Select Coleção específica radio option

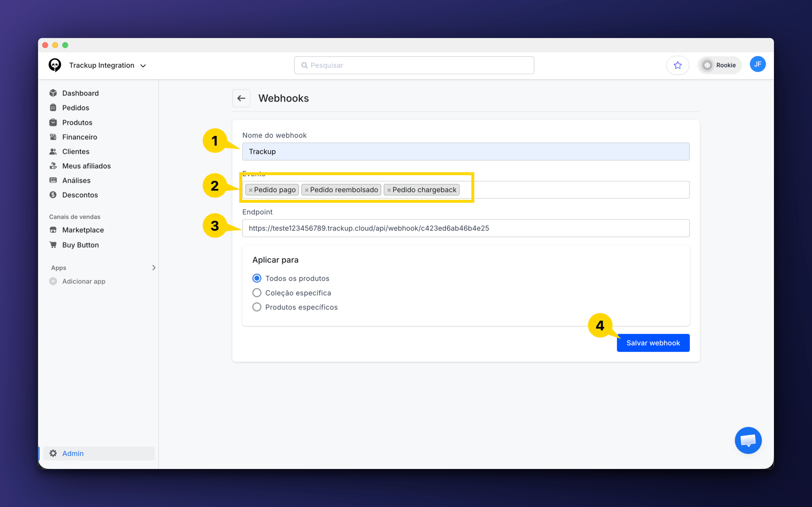[x=257, y=292]
